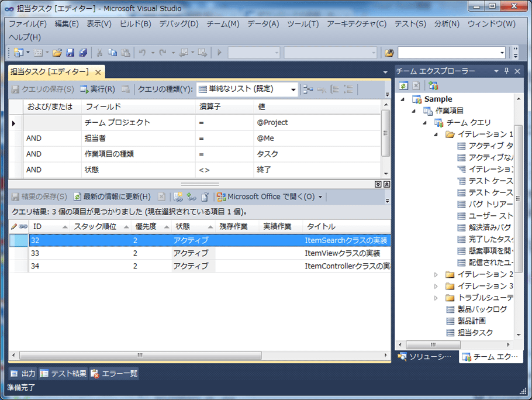532x400 pixels.
Task: Collapse the Sample project node
Action: coord(403,99)
